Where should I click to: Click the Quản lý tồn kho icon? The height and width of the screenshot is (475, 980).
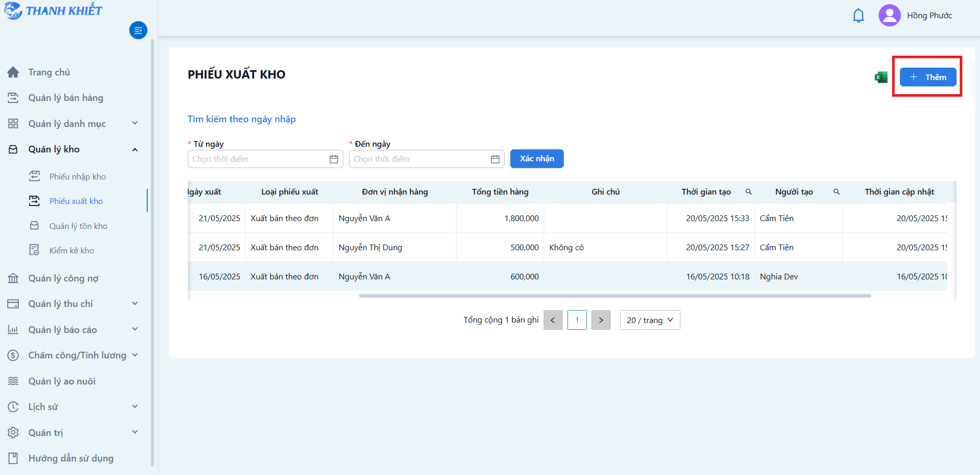coord(34,226)
